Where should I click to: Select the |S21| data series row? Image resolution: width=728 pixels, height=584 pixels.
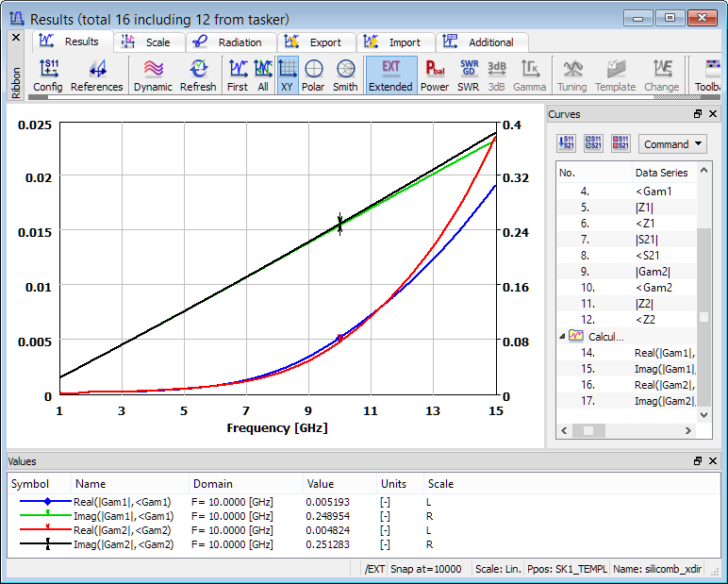click(x=646, y=239)
